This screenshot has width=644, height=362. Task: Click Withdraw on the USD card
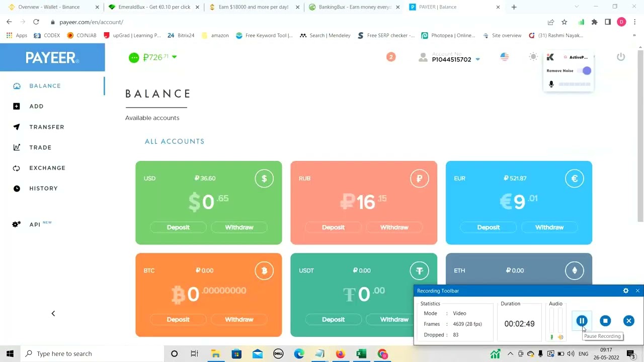pos(239,227)
